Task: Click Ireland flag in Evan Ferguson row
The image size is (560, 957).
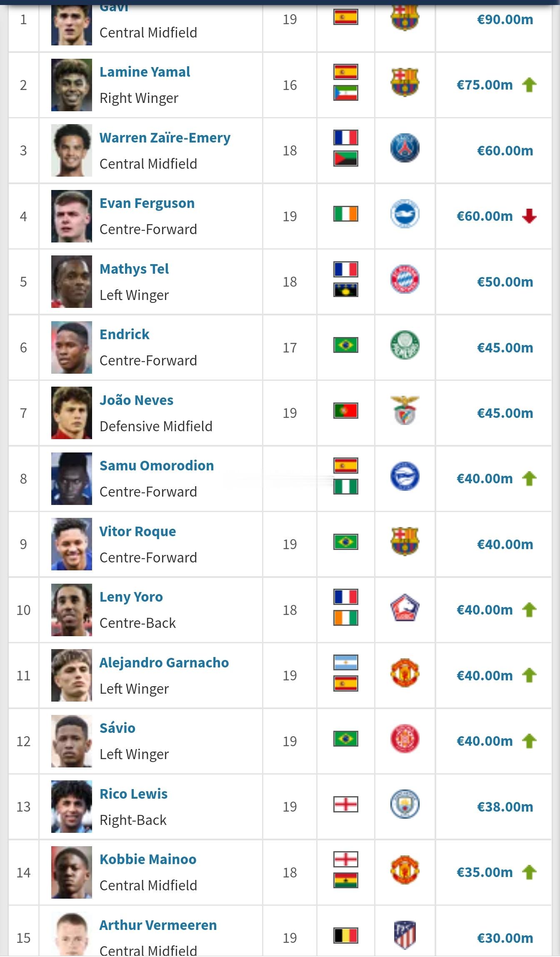Action: tap(346, 214)
